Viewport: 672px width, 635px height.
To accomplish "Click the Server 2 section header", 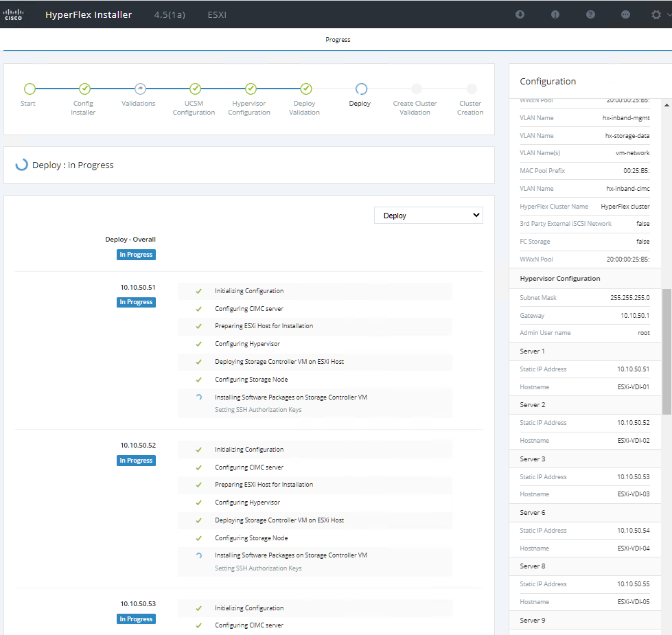I will [x=585, y=405].
